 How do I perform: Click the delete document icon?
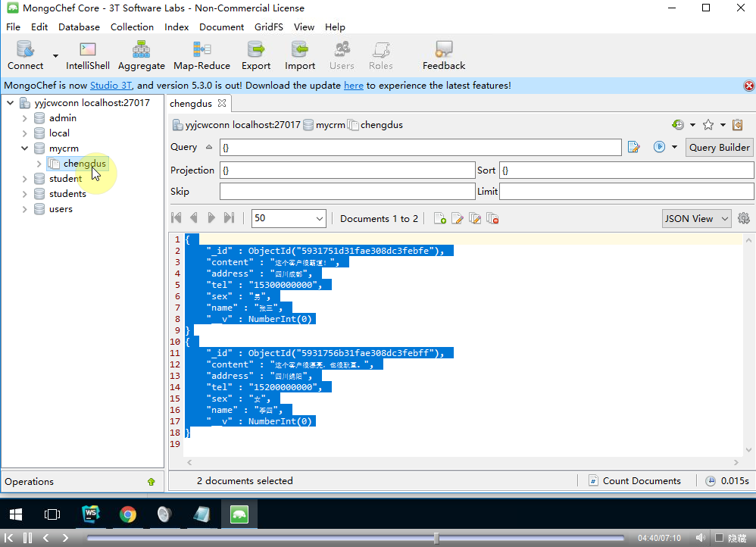[492, 219]
